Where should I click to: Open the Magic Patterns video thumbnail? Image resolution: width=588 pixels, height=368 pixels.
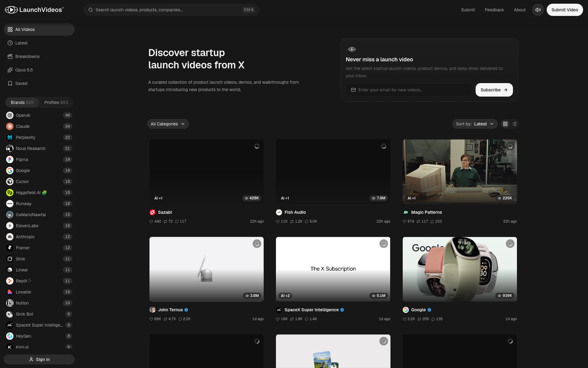(x=460, y=171)
